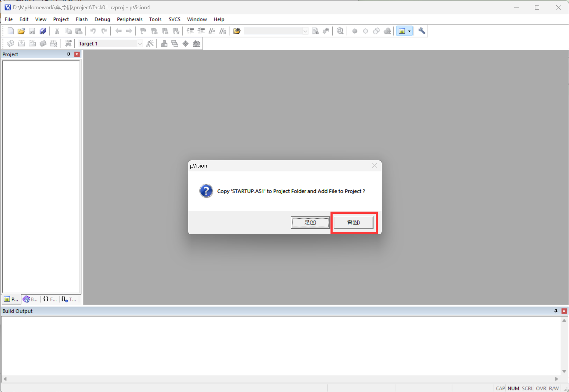Click the Enable/Disable Breakpoint hollow circle
Image resolution: width=569 pixels, height=392 pixels.
[x=366, y=31]
